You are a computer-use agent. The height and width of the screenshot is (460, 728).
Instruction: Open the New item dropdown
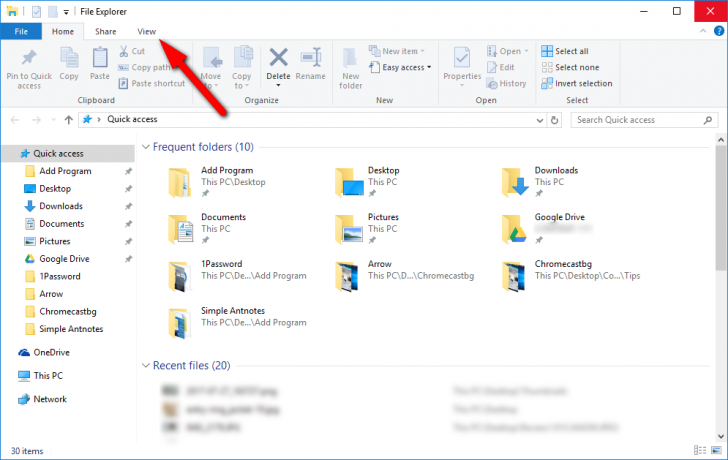coord(397,51)
